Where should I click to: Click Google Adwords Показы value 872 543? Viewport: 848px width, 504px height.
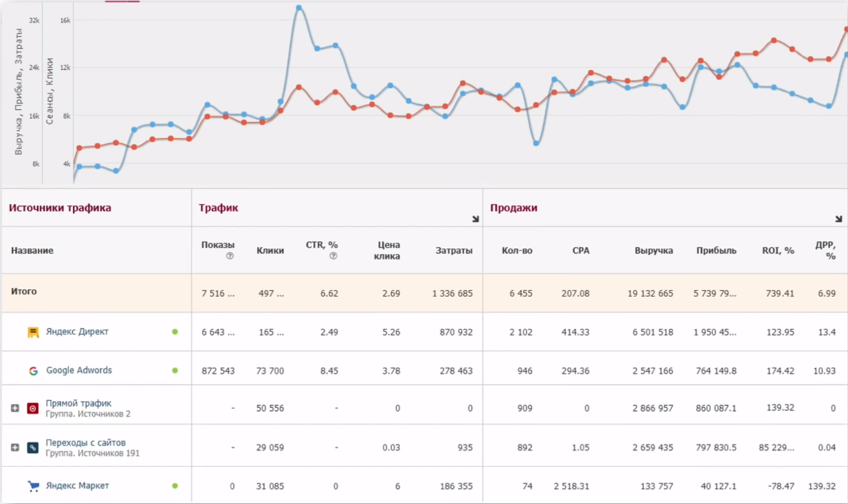pyautogui.click(x=218, y=371)
